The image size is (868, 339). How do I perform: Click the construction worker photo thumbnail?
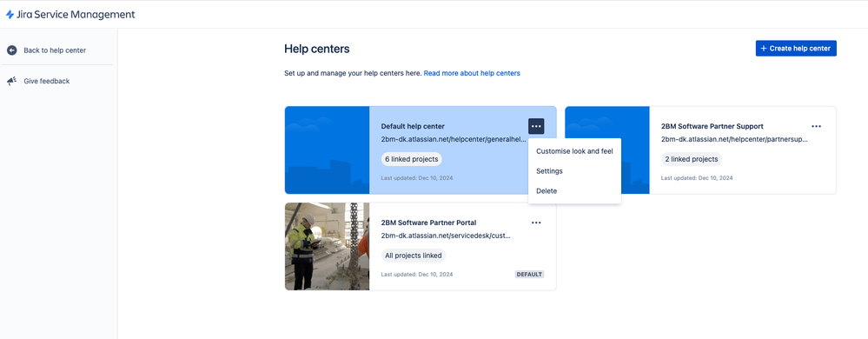pos(328,247)
